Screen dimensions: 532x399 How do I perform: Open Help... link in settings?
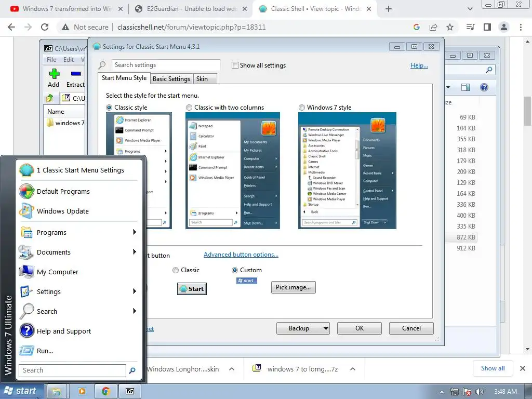click(x=419, y=65)
